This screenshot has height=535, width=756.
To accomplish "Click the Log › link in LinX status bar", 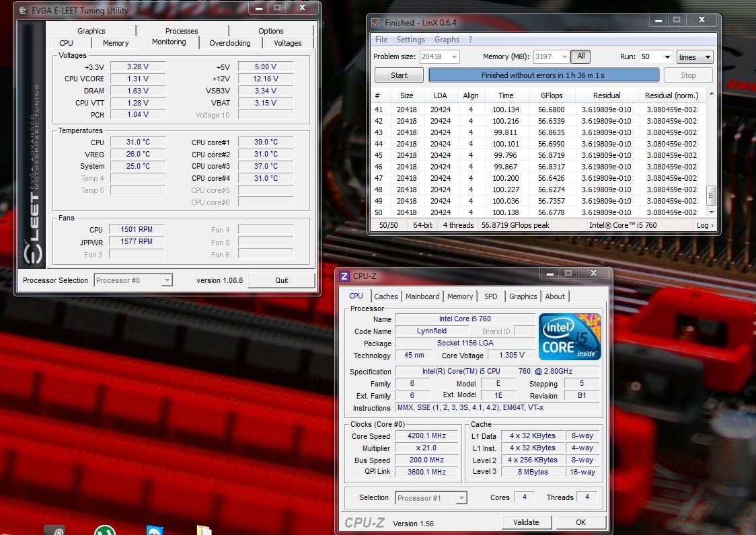I will [705, 225].
